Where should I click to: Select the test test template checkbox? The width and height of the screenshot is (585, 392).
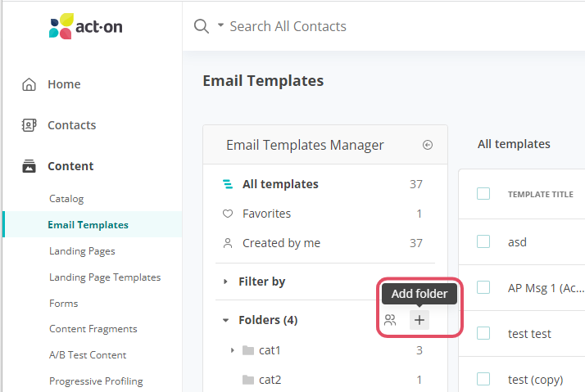click(x=483, y=333)
